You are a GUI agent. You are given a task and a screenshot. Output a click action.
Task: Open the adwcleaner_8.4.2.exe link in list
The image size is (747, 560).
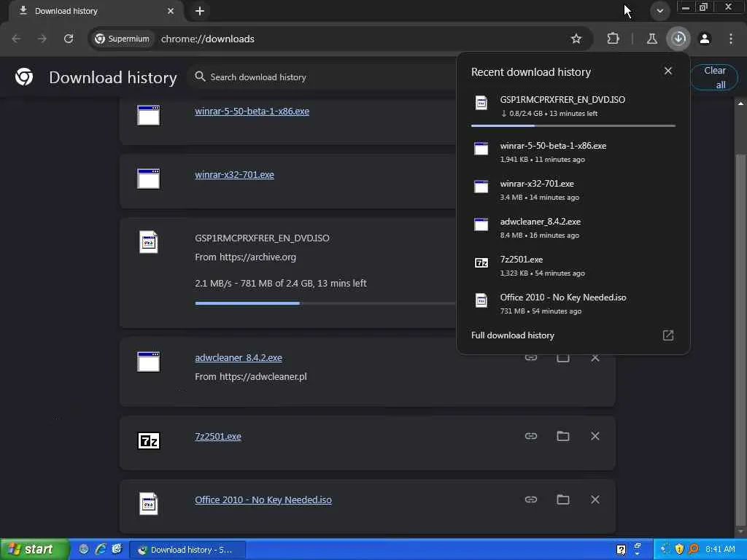point(239,357)
